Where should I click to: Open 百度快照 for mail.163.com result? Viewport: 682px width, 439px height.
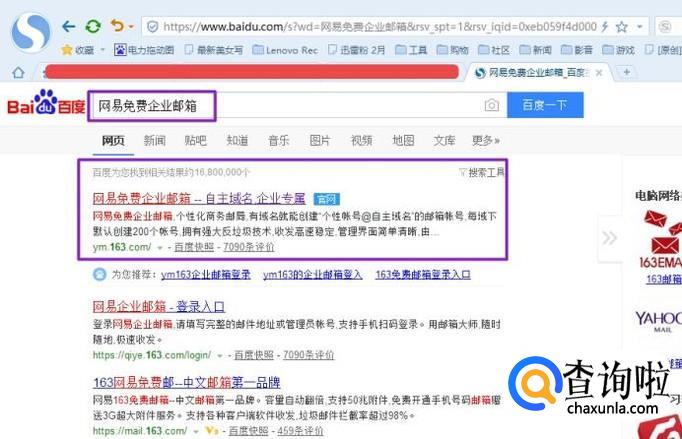click(248, 431)
